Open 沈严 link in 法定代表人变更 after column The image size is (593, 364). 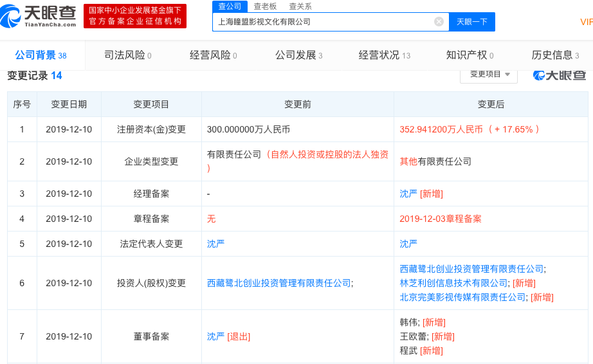pyautogui.click(x=408, y=244)
